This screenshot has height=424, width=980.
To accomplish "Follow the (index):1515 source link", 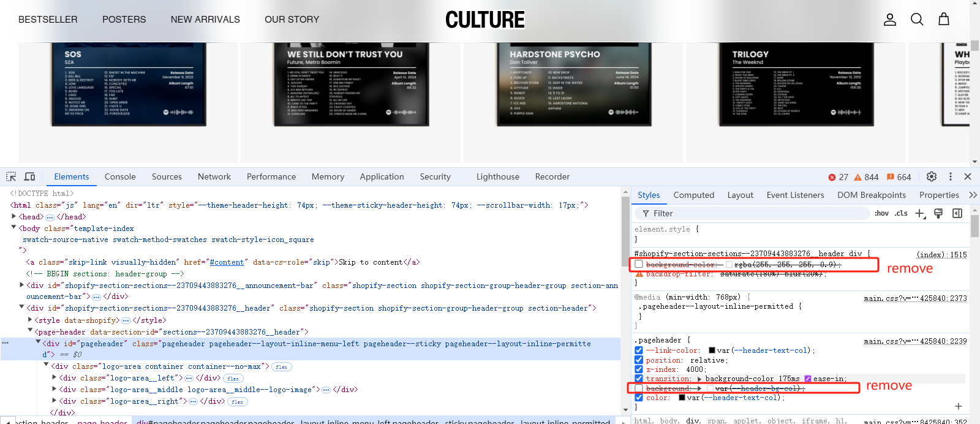I will pos(941,254).
